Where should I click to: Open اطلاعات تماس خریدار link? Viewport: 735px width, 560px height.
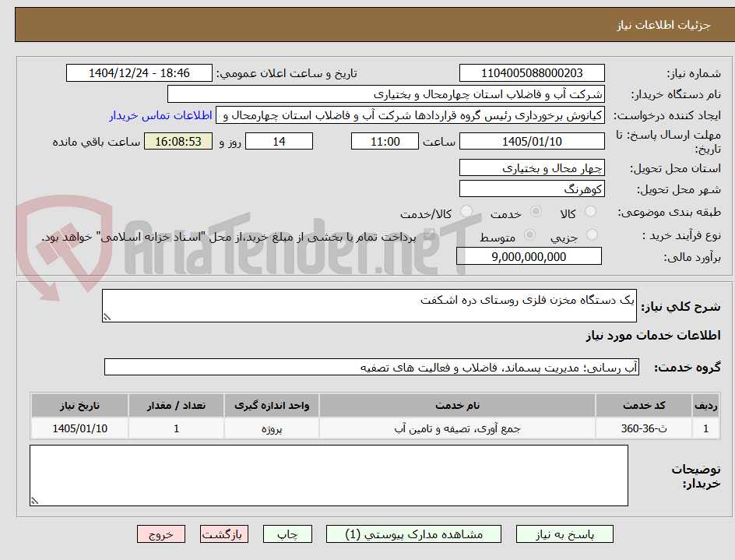point(160,115)
